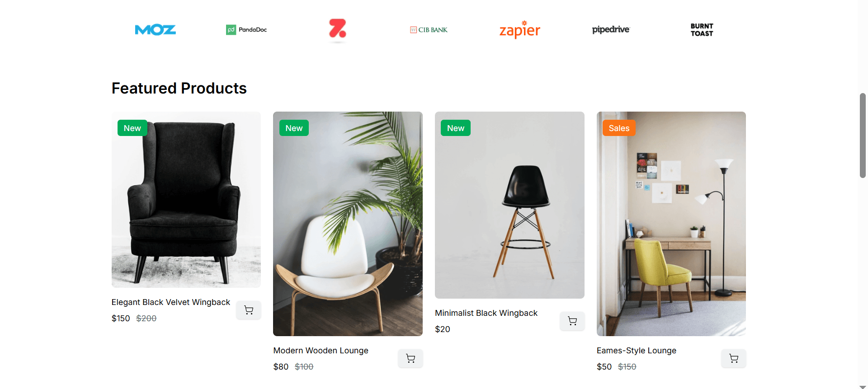
Task: Click the MOZ logo
Action: point(155,30)
